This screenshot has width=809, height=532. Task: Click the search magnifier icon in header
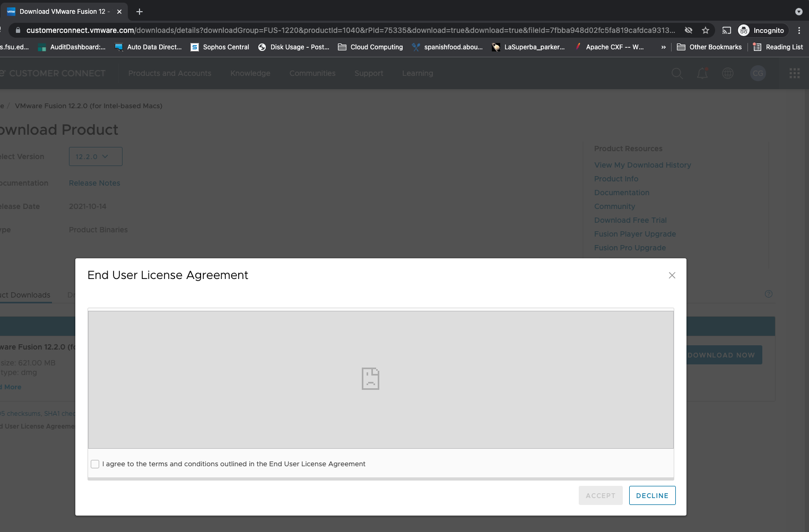pos(677,73)
